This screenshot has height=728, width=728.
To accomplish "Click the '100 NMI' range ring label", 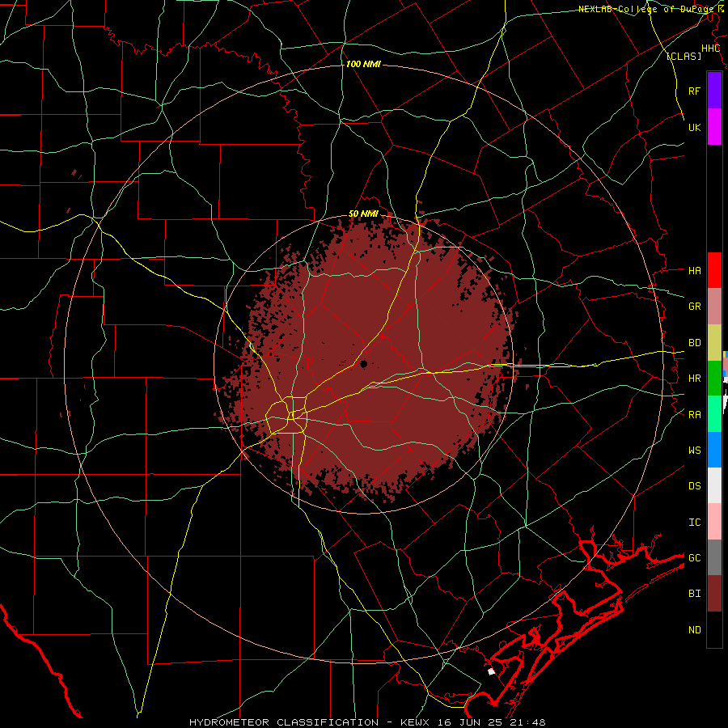I will coord(363,64).
